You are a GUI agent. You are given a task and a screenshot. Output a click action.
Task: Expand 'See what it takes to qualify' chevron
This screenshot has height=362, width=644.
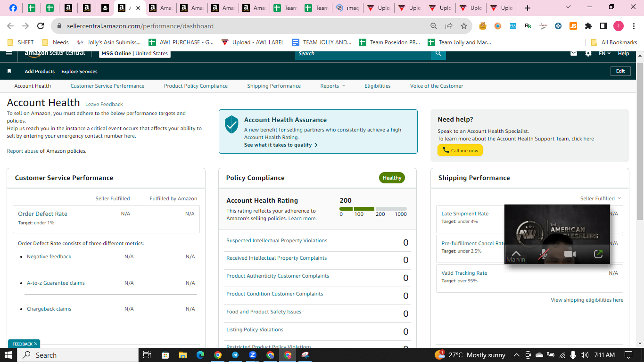click(316, 145)
